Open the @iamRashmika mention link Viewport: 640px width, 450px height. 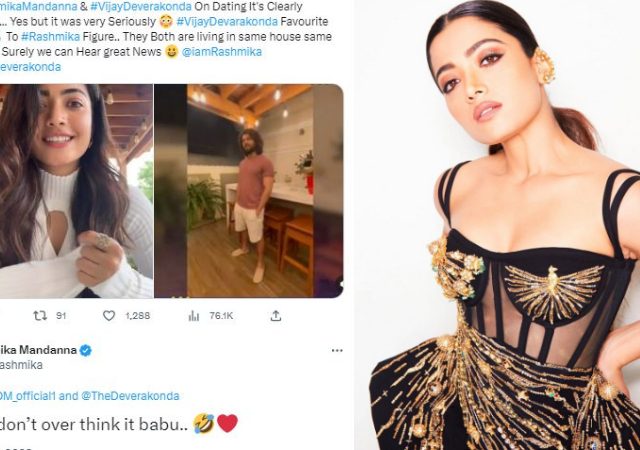click(222, 52)
